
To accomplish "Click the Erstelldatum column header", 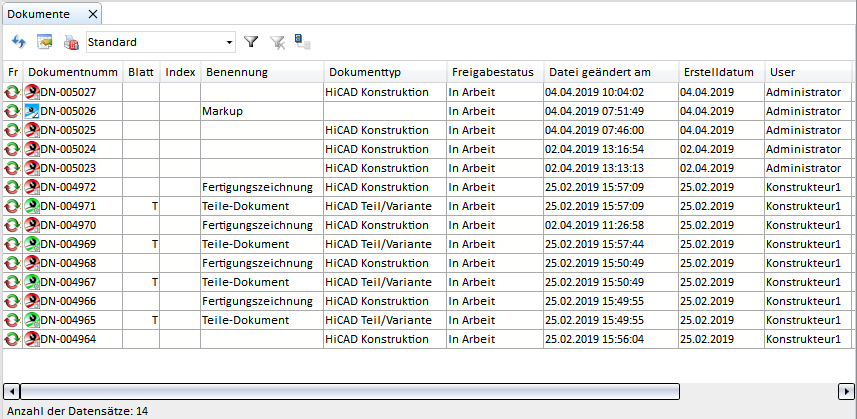I will pyautogui.click(x=721, y=72).
